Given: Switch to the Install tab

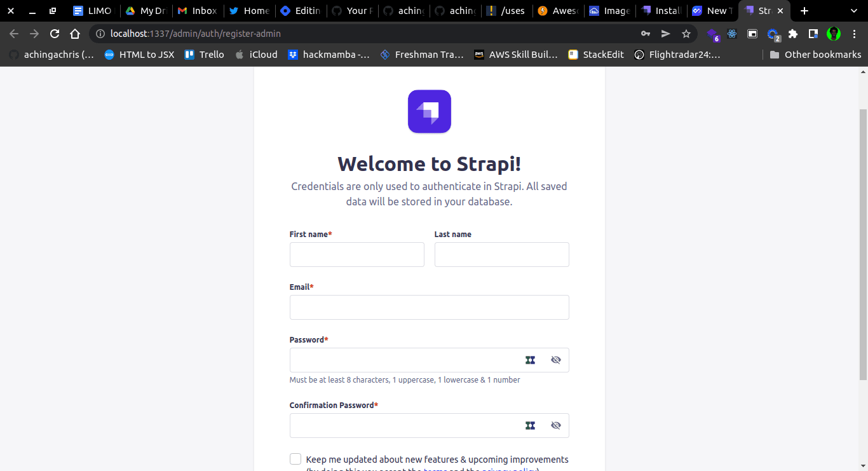Looking at the screenshot, I should tap(661, 11).
